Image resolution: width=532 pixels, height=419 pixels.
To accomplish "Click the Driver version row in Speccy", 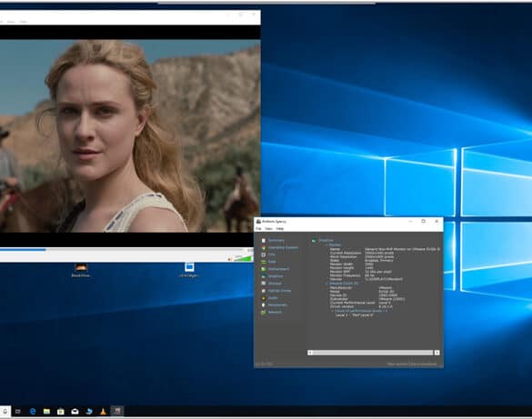I will (x=361, y=306).
